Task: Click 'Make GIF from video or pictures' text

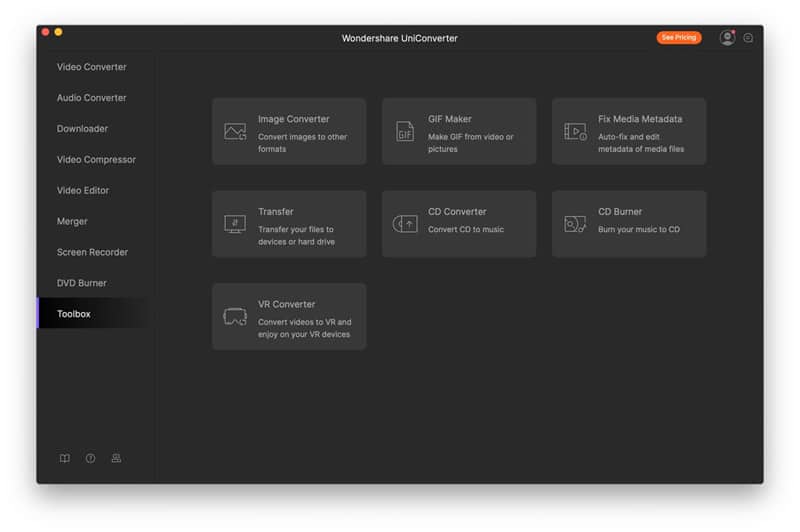Action: [470, 143]
